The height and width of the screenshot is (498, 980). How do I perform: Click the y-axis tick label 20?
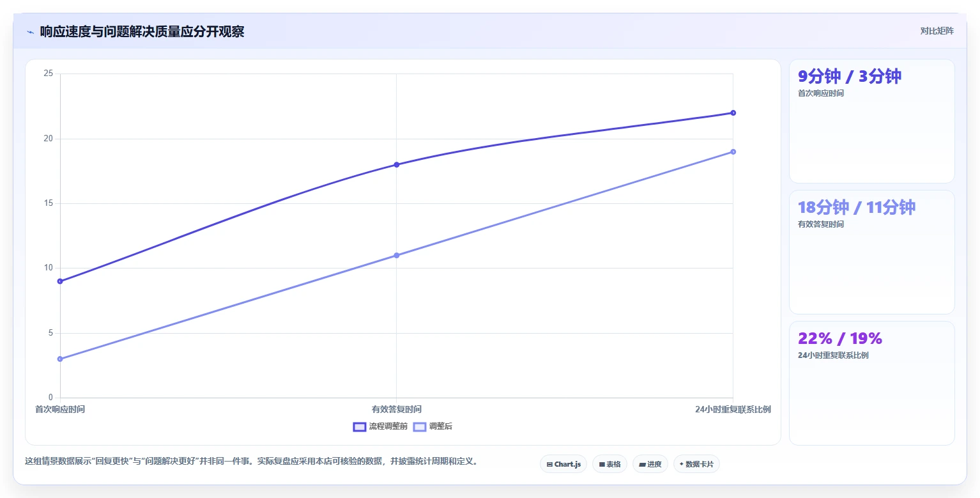pyautogui.click(x=48, y=138)
